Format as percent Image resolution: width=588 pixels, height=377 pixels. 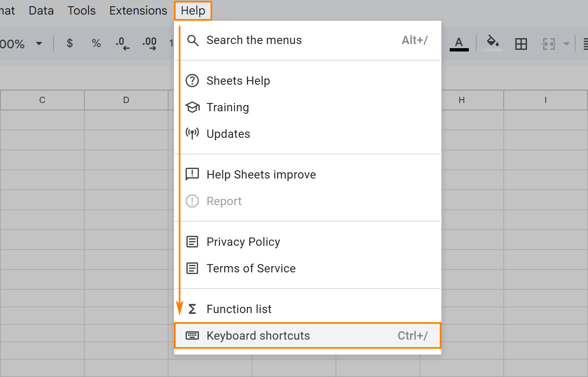[x=96, y=43]
